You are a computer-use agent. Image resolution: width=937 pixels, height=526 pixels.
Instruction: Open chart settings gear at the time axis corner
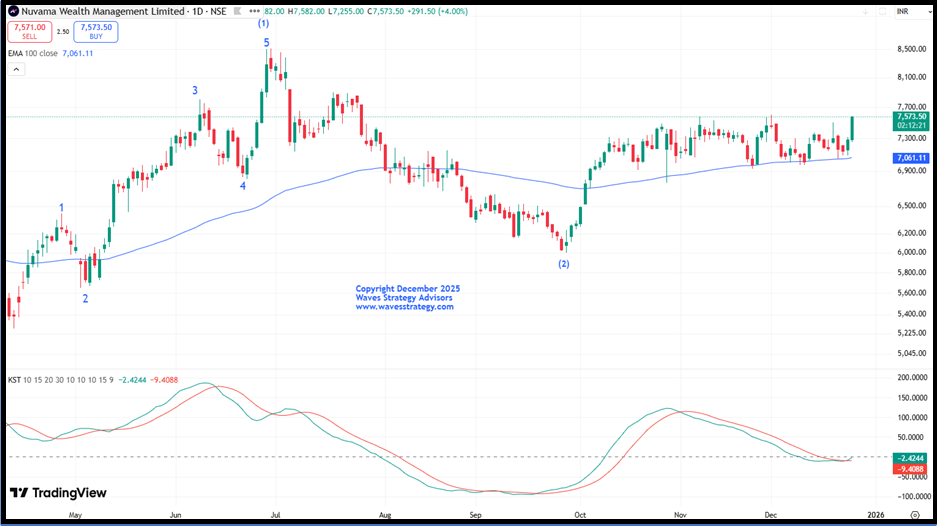[x=915, y=515]
